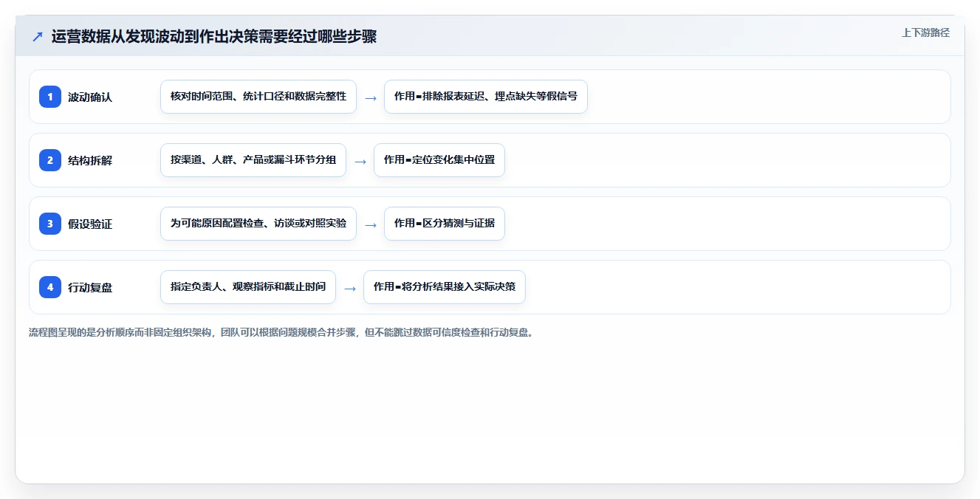Click the 波动确认 step label
This screenshot has height=499, width=980.
tap(90, 97)
